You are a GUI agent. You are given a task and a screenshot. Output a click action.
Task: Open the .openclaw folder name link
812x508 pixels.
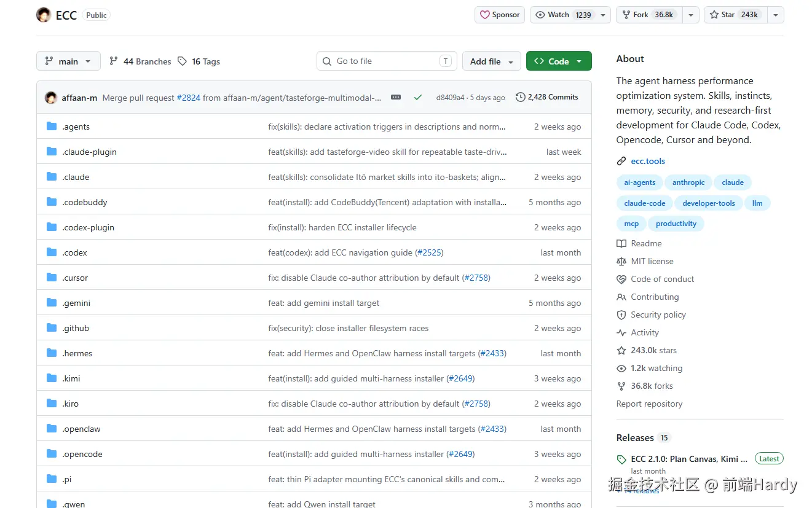tap(81, 429)
